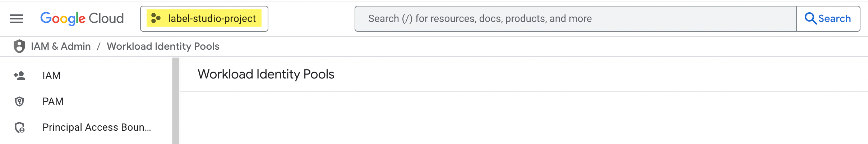Click the Google Cloud logo
868x144 pixels.
point(82,19)
